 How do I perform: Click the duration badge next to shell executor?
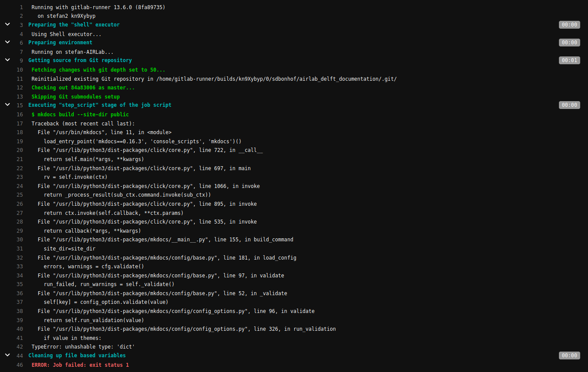coord(569,25)
